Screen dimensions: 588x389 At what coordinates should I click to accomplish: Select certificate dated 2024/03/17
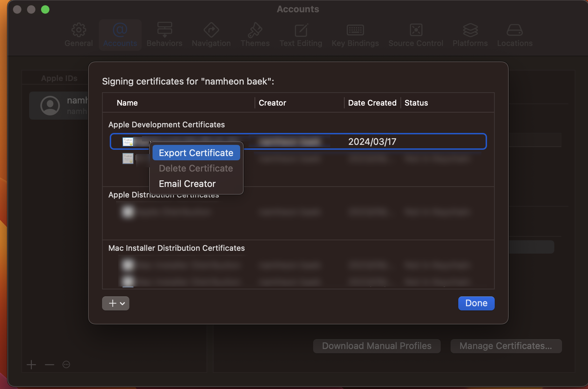[298, 141]
